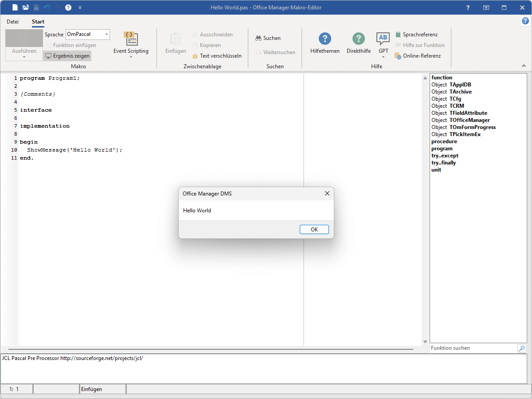This screenshot has height=399, width=532.
Task: Click the Online-Referenz icon
Action: point(398,56)
